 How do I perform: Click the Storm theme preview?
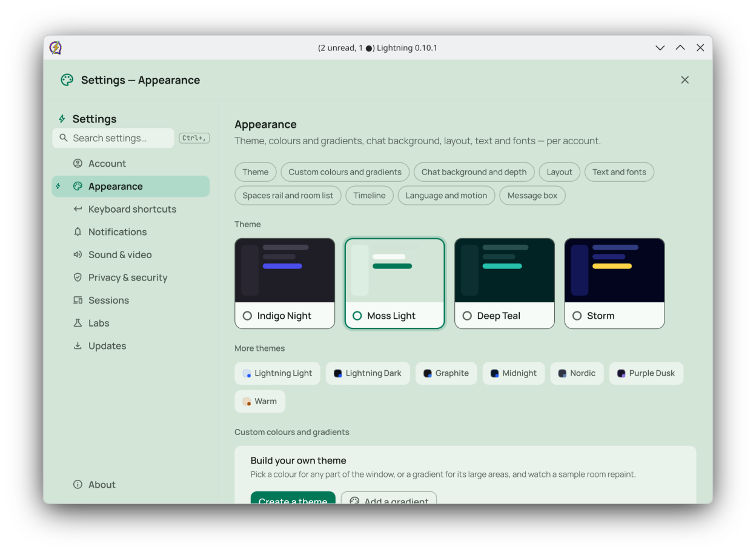pyautogui.click(x=615, y=270)
